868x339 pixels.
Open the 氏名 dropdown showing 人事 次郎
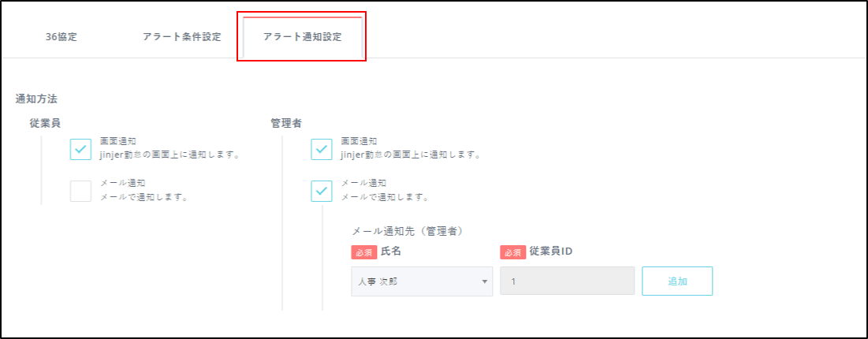[x=416, y=281]
